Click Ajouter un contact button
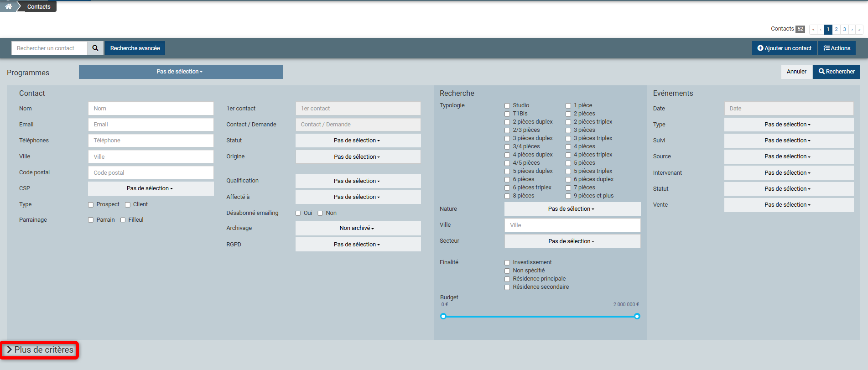The width and height of the screenshot is (868, 370). click(784, 48)
